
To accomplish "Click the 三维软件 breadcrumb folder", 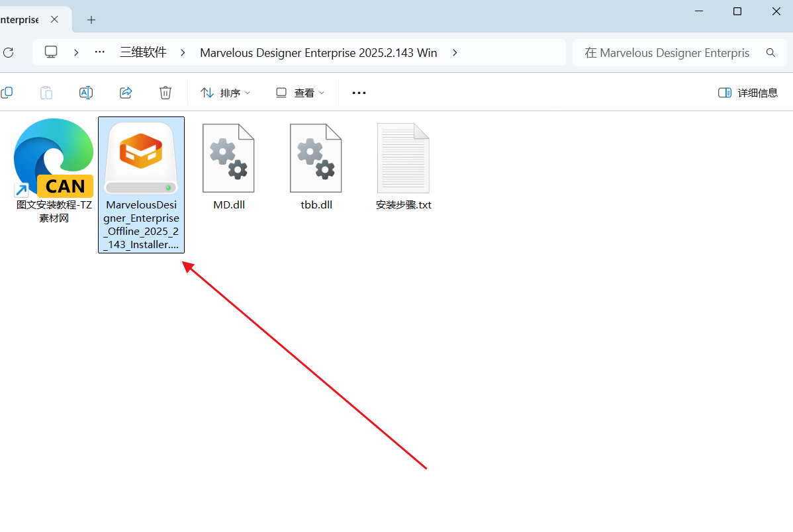I will click(x=143, y=53).
